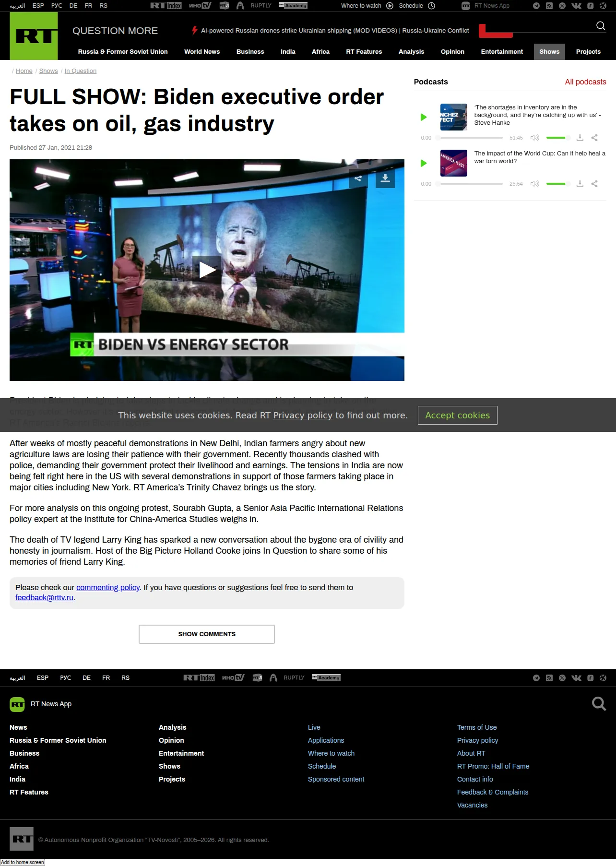Seek in the Steve Hanke podcast progress bar
Screen dimensions: 616x866
click(x=469, y=138)
